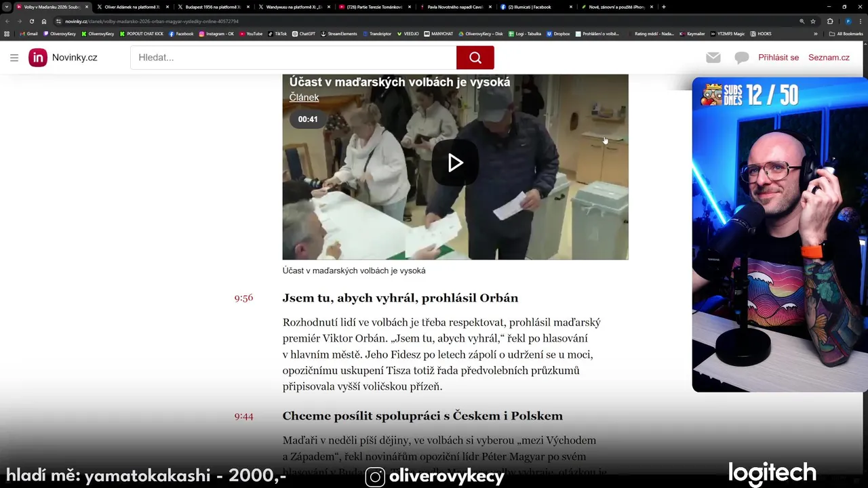The height and width of the screenshot is (488, 868).
Task: Open the Novinky.cz hamburger menu
Action: click(x=14, y=58)
